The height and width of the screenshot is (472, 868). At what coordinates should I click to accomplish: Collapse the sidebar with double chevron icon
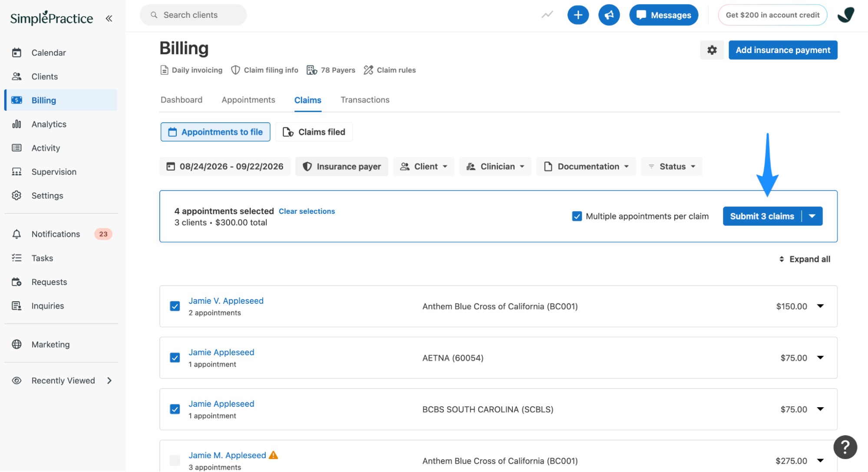click(109, 18)
